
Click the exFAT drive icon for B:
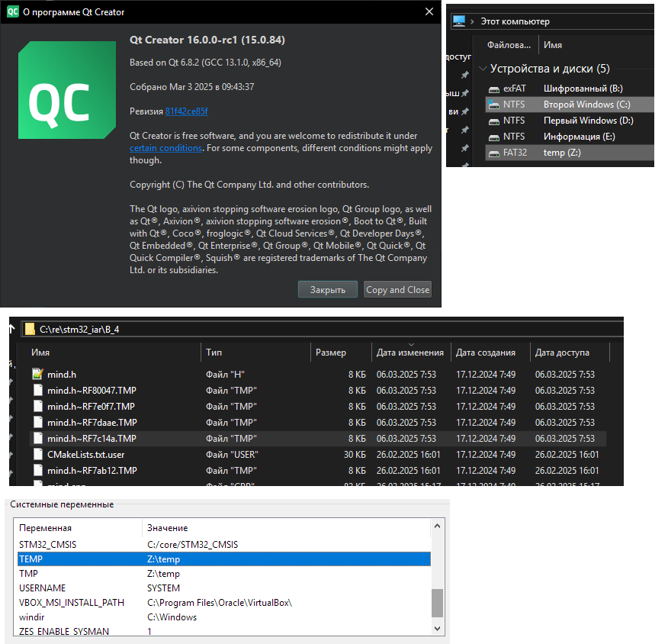coord(494,89)
